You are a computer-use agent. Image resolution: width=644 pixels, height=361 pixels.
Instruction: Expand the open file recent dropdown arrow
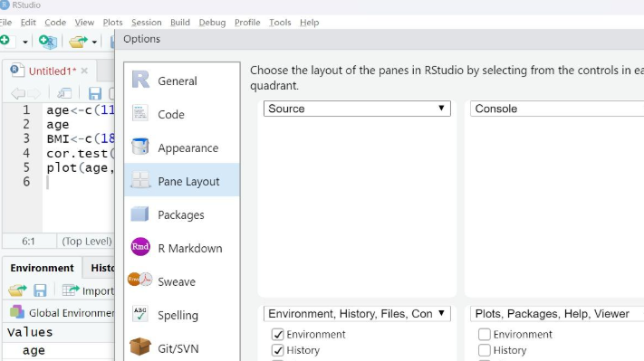coord(94,42)
